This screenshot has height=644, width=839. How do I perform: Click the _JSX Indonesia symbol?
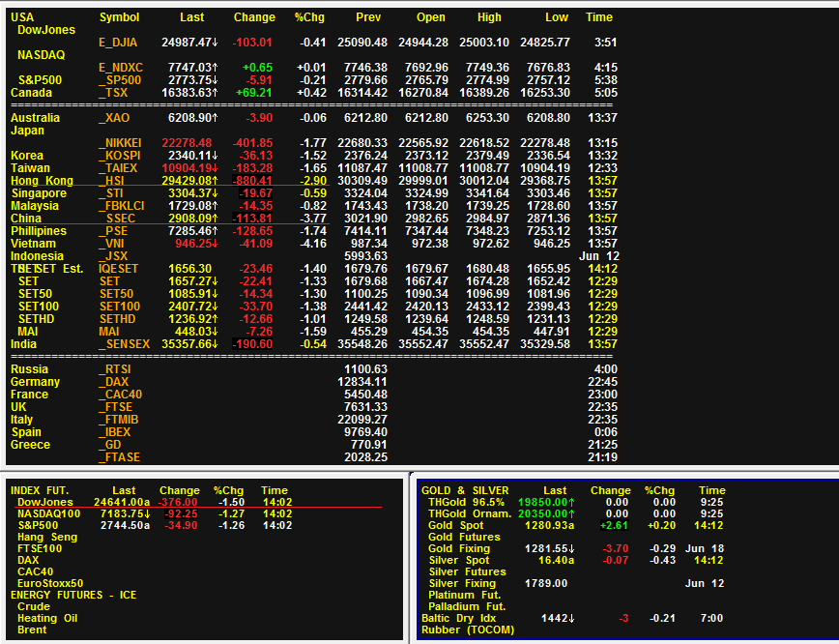[113, 256]
